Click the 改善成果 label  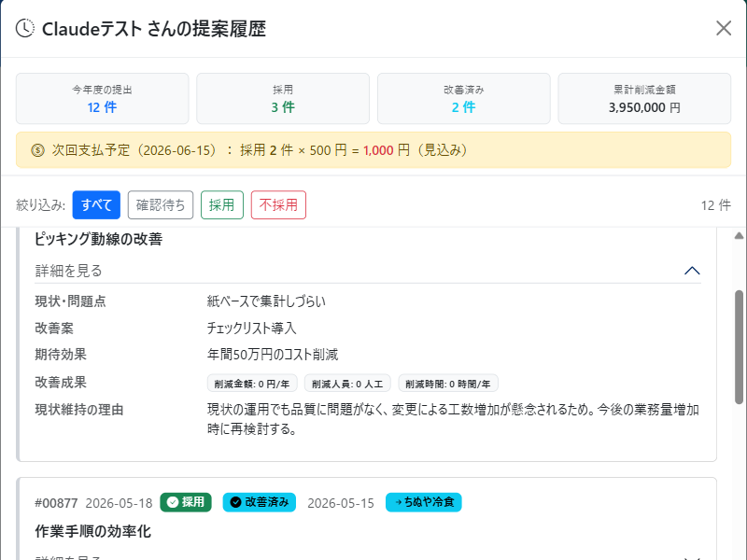[x=61, y=383]
